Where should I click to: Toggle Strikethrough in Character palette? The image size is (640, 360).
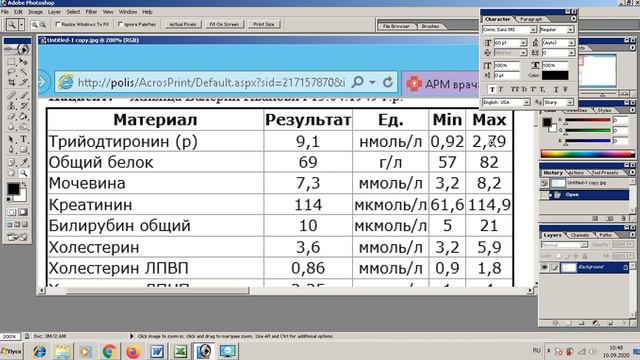(565, 89)
